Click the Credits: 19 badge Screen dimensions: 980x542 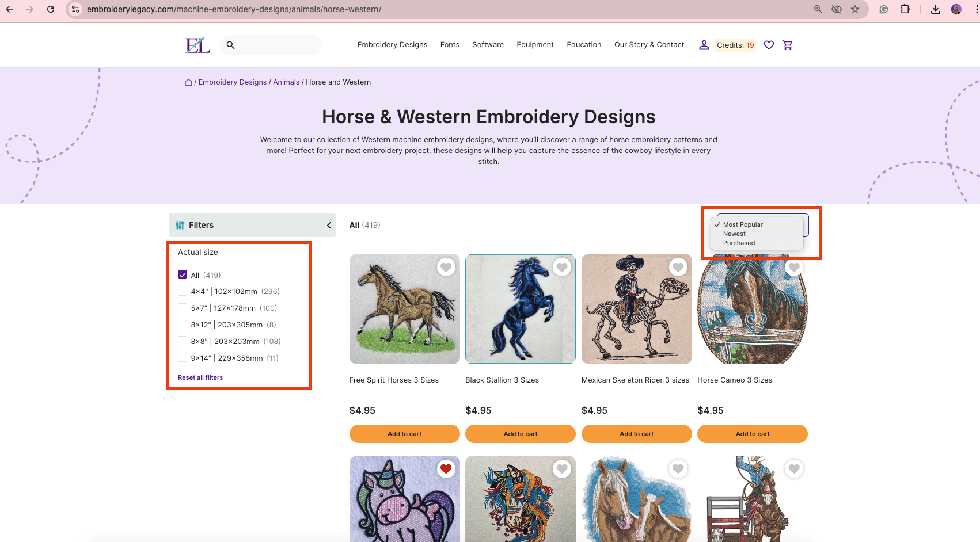(735, 45)
